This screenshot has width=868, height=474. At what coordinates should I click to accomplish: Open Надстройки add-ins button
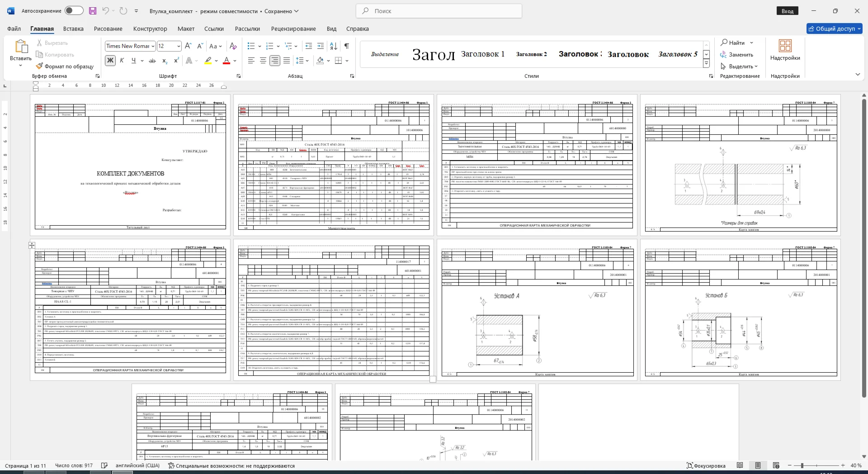785,50
